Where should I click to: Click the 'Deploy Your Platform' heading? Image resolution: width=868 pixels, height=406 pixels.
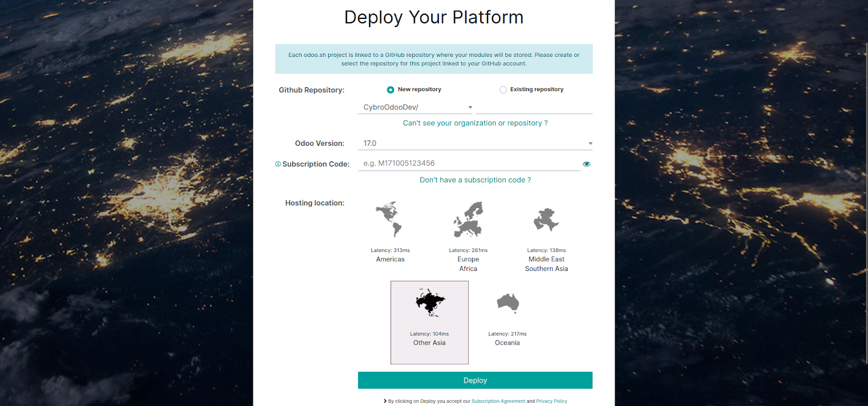tap(434, 17)
